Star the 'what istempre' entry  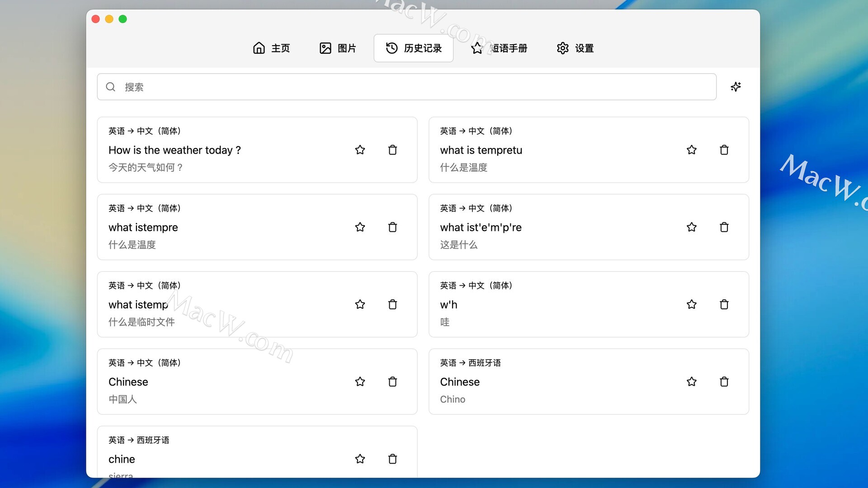point(360,227)
